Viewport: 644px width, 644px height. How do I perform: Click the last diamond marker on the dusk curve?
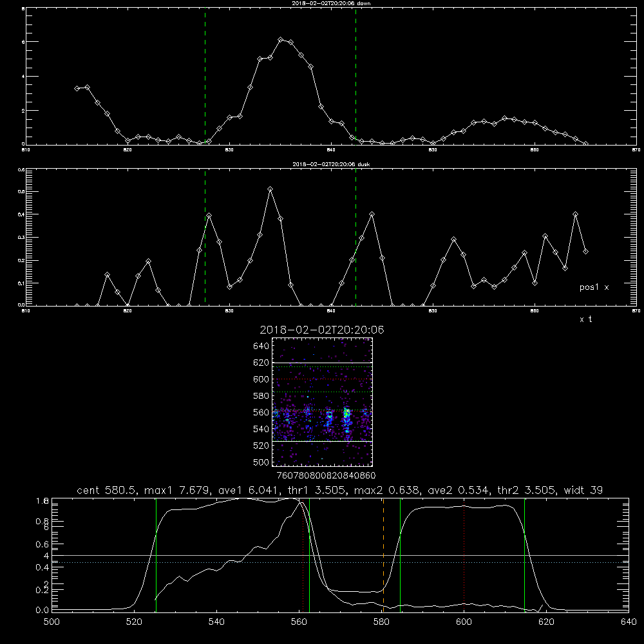(585, 251)
